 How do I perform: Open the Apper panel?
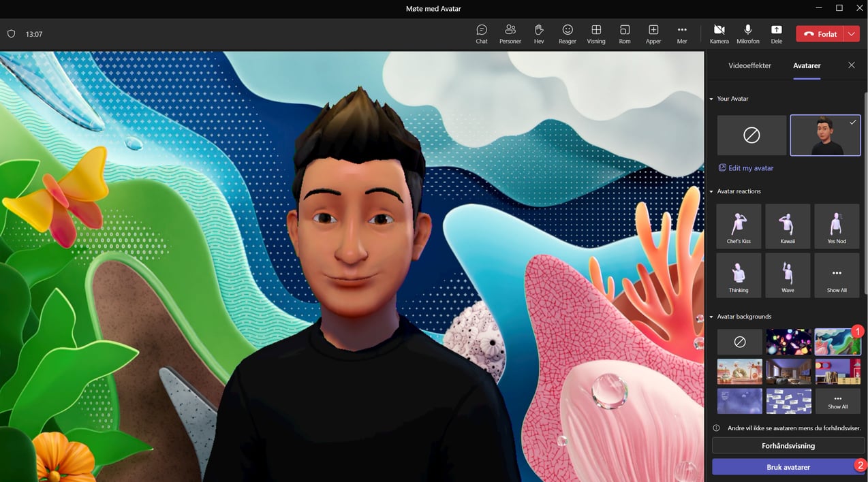(x=653, y=33)
